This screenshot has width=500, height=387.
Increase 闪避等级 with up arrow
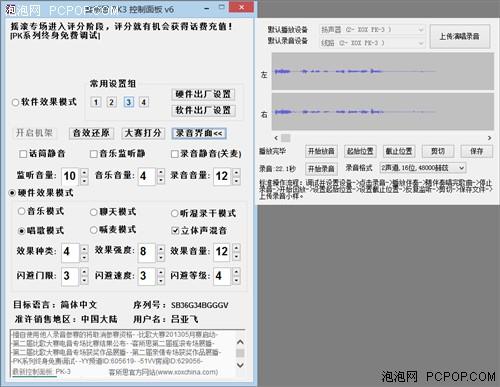(236, 272)
